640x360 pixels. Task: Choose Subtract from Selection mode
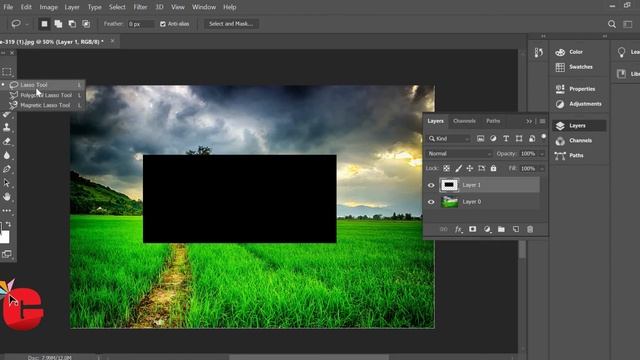[72, 24]
